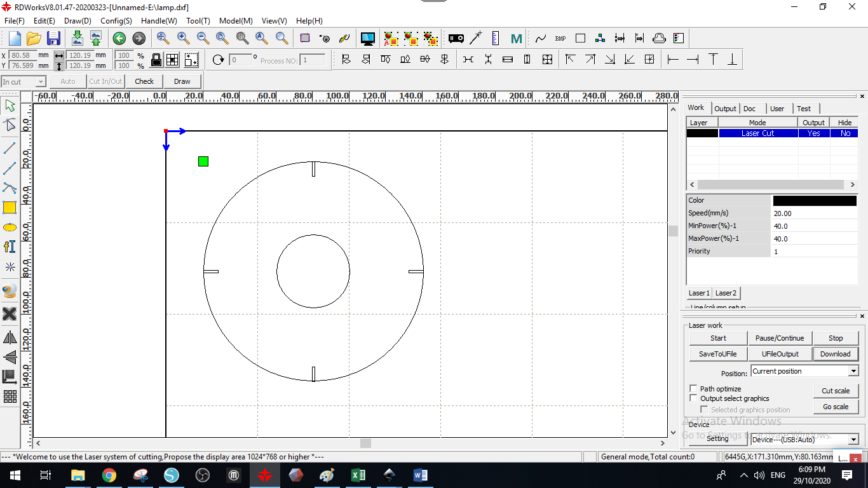This screenshot has height=488, width=868.
Task: Switch to the Output tab
Action: (x=725, y=109)
